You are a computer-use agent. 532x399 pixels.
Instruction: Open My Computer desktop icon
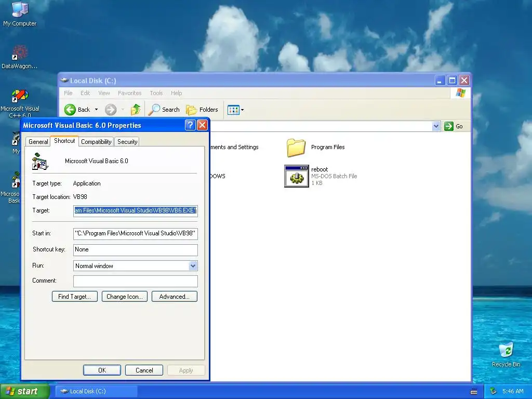[20, 14]
